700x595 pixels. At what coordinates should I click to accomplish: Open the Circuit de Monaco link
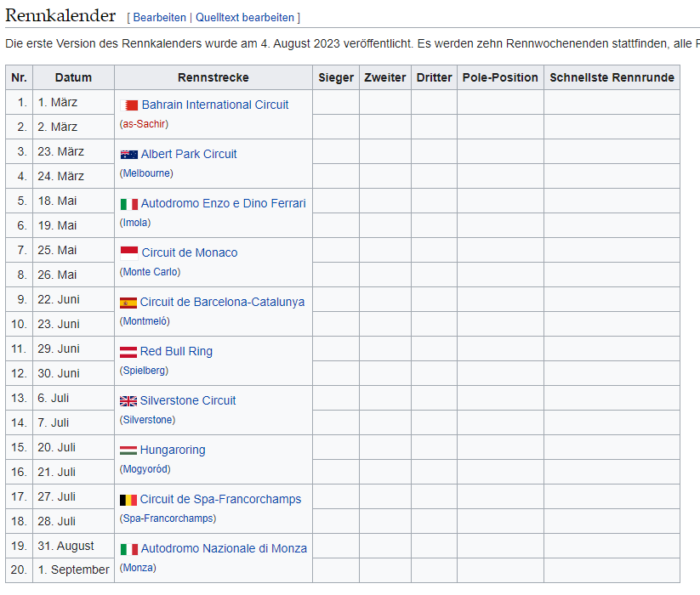[x=189, y=252]
